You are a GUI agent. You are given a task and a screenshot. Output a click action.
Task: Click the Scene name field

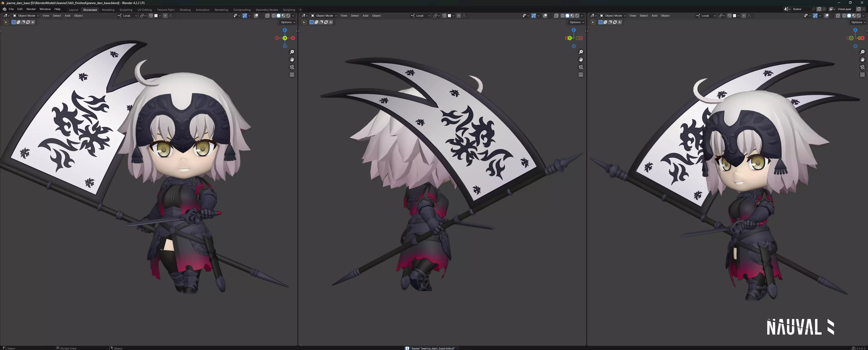pyautogui.click(x=801, y=9)
